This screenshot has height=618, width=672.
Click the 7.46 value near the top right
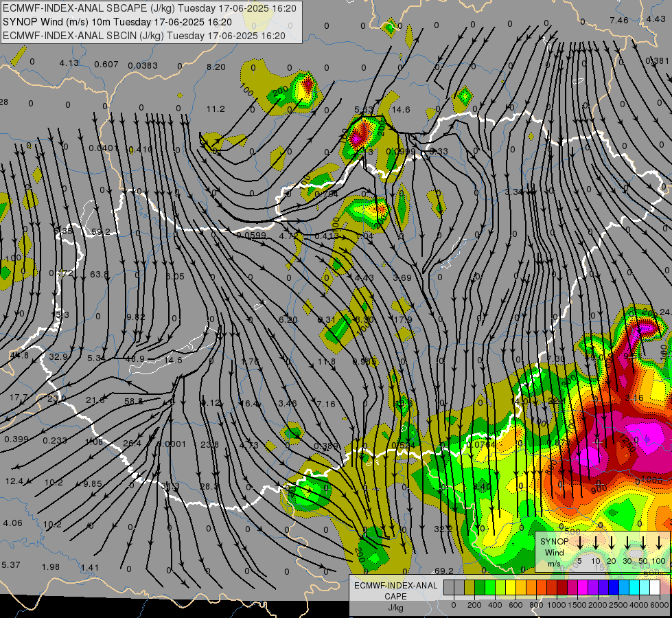pyautogui.click(x=619, y=20)
